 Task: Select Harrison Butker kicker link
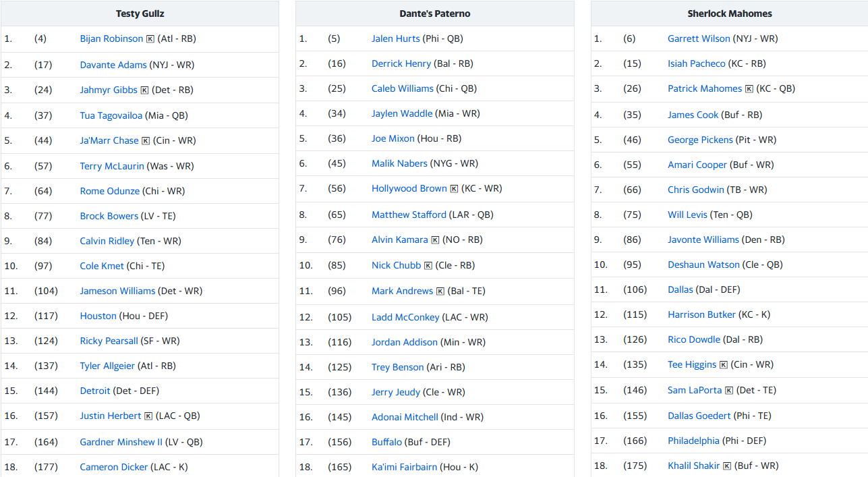click(x=701, y=314)
